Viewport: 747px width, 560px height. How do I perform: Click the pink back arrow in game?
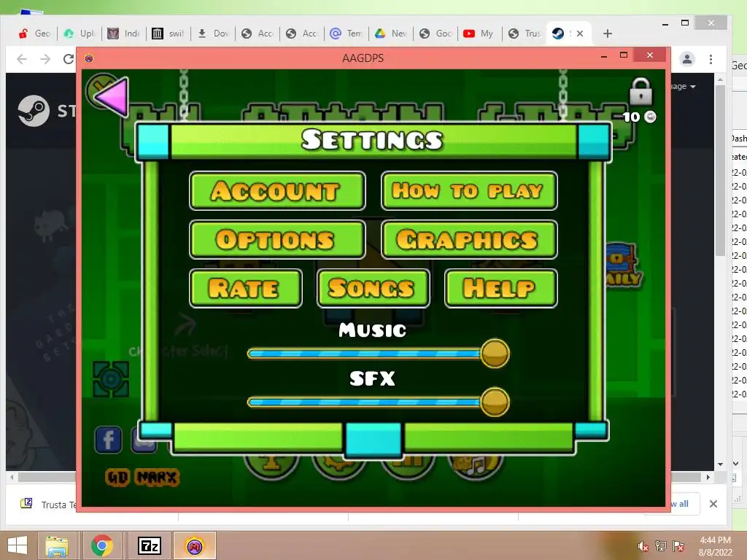pos(112,96)
